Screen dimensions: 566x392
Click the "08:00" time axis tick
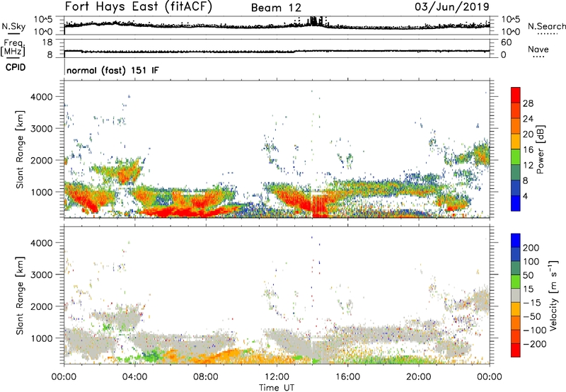click(206, 377)
